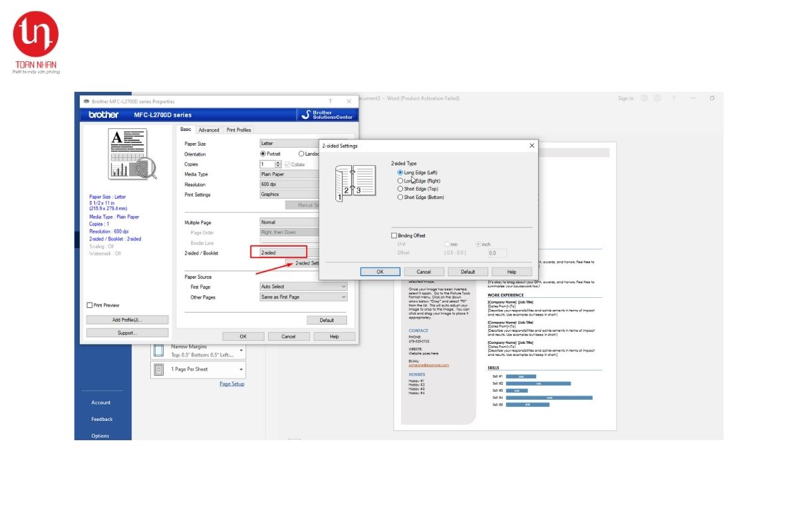Toggle the Collate checkbox

coord(287,164)
